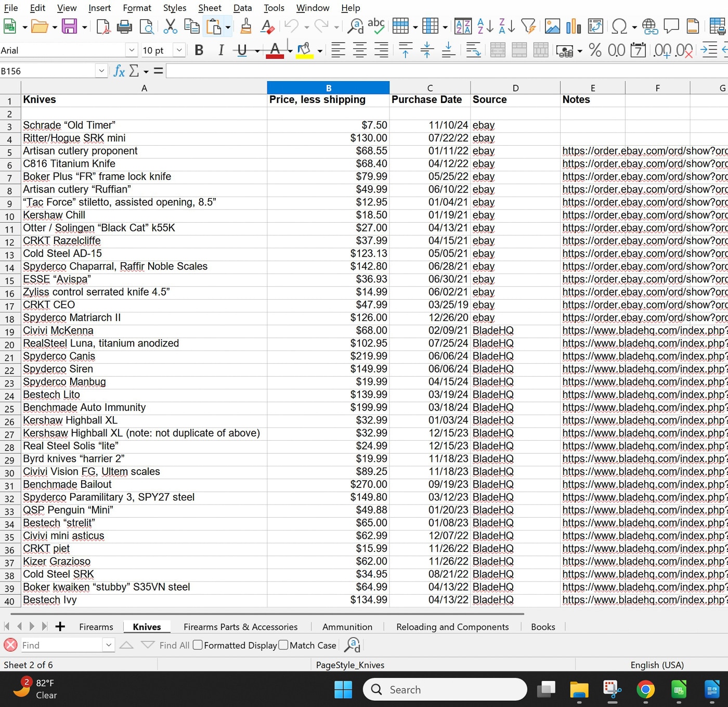This screenshot has width=728, height=707.
Task: Enable the Formatted Display checkbox
Action: tap(198, 645)
